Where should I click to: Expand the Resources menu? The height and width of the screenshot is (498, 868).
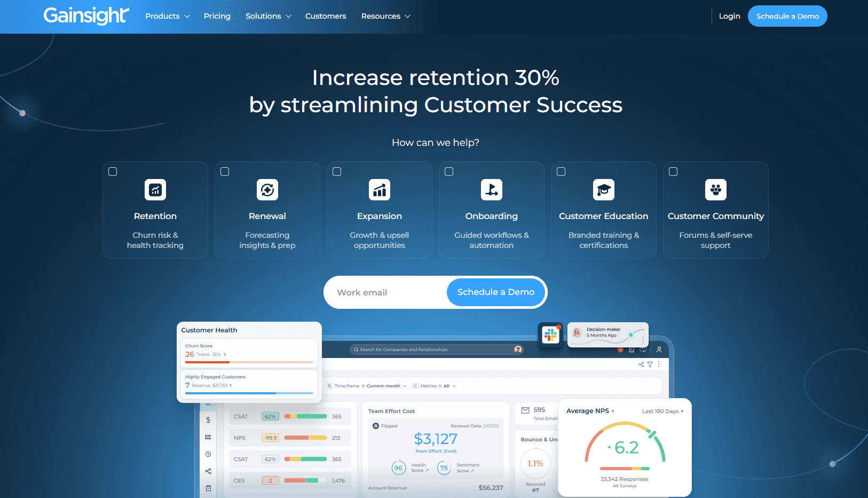(386, 16)
